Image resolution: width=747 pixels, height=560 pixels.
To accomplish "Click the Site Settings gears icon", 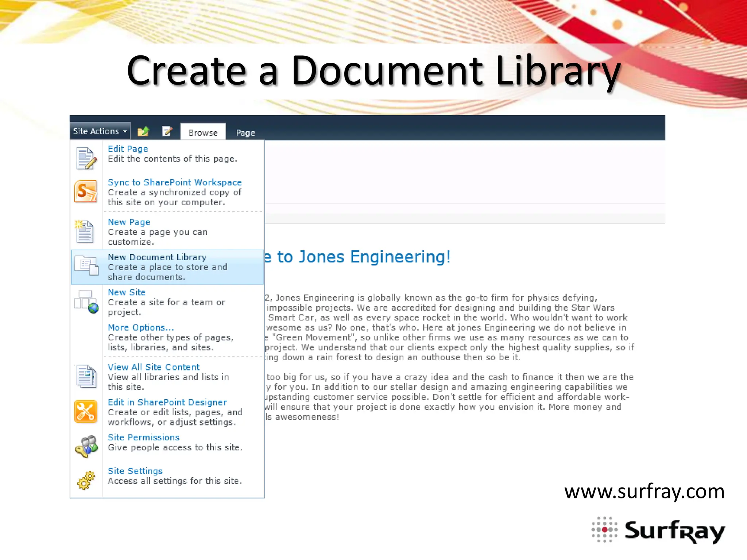I will 86,480.
